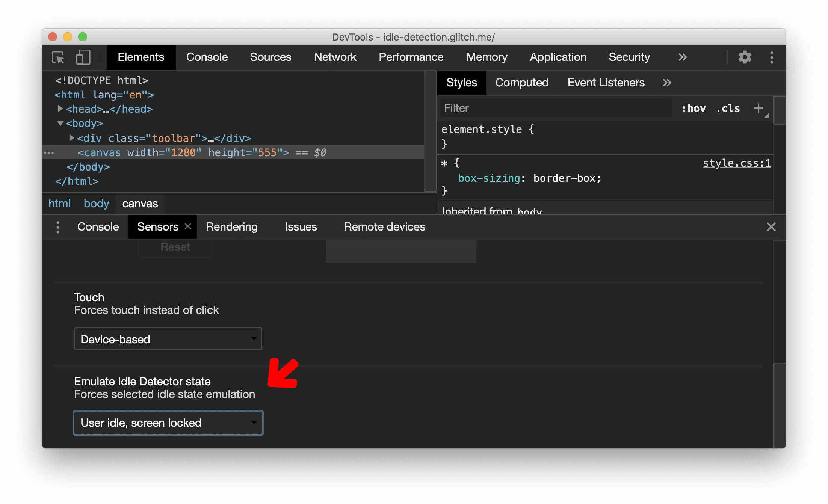This screenshot has width=828, height=504.
Task: Switch to the Rendering tab
Action: tap(232, 226)
